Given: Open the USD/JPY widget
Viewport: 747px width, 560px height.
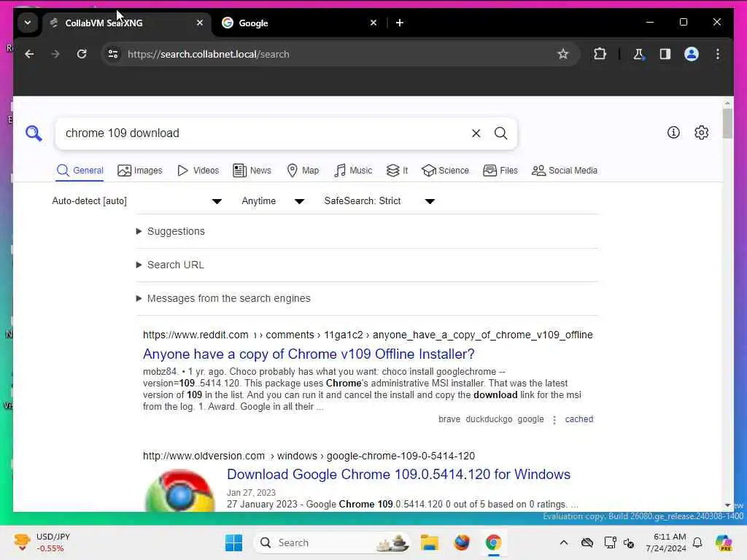Looking at the screenshot, I should click(42, 542).
